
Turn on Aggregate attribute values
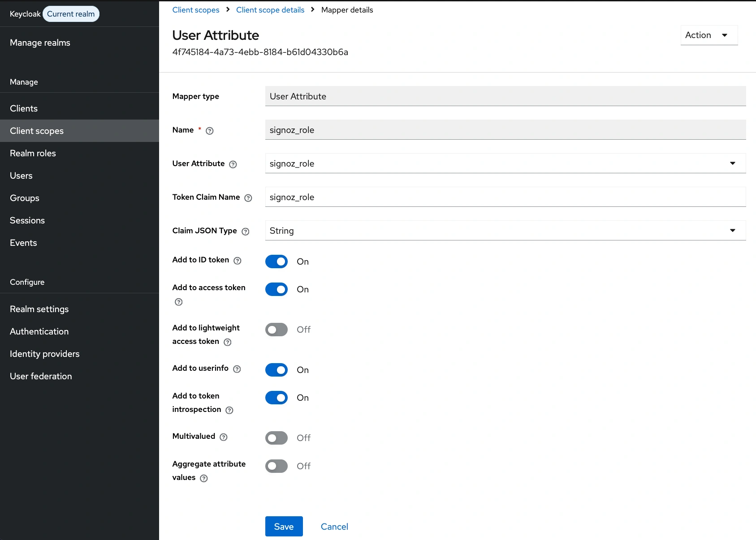coord(276,466)
